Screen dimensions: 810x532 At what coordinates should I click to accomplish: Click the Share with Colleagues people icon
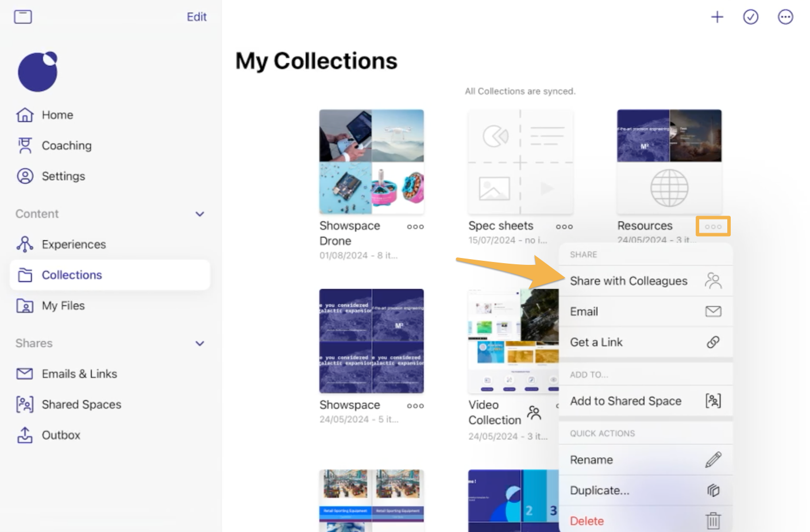(713, 280)
